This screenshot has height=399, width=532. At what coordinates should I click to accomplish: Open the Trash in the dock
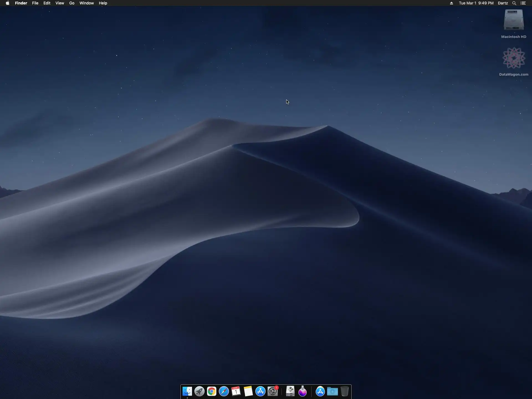point(344,391)
